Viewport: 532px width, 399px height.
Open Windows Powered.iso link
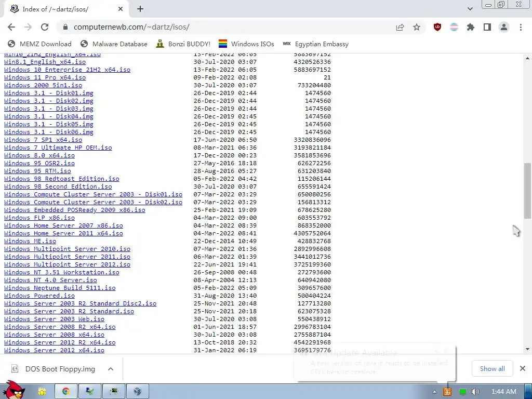click(39, 296)
